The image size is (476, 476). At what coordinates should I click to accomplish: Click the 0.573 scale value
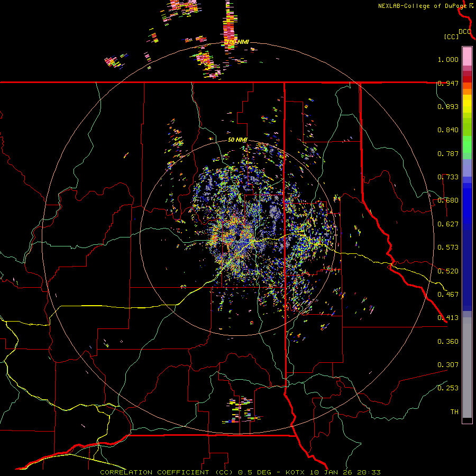click(448, 248)
